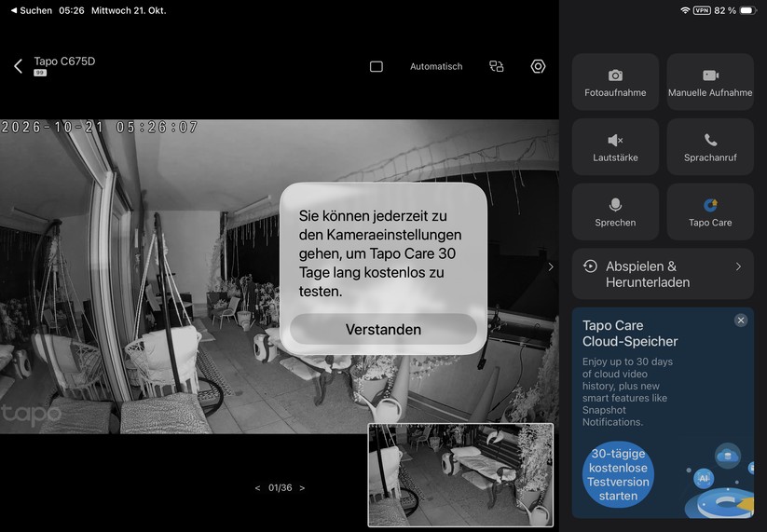
Task: Tap the badge under the Tapo C675D name
Action: pos(40,73)
